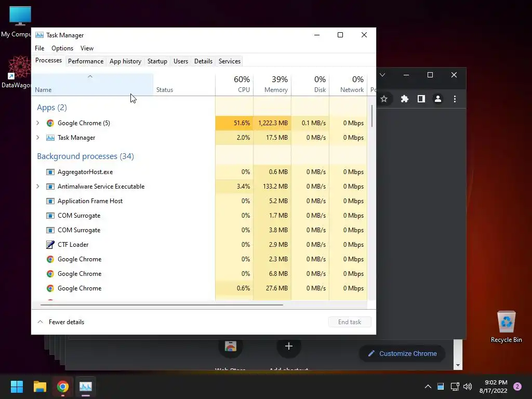The width and height of the screenshot is (532, 399).
Task: Click the End task button
Action: pyautogui.click(x=350, y=322)
